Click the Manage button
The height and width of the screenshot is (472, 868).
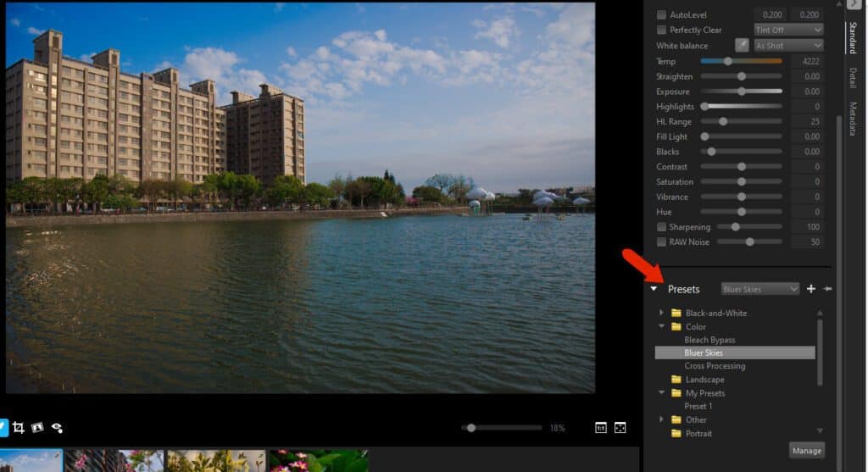point(806,451)
